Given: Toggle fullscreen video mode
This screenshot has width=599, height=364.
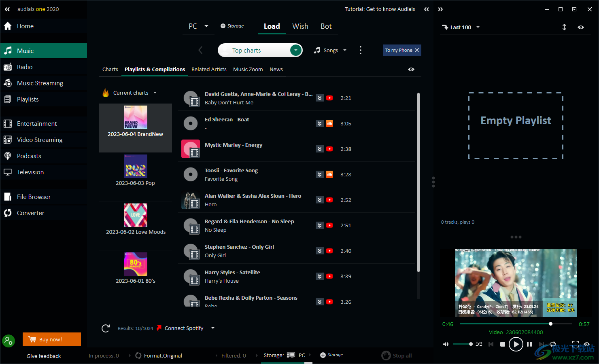Looking at the screenshot, I should point(576,343).
